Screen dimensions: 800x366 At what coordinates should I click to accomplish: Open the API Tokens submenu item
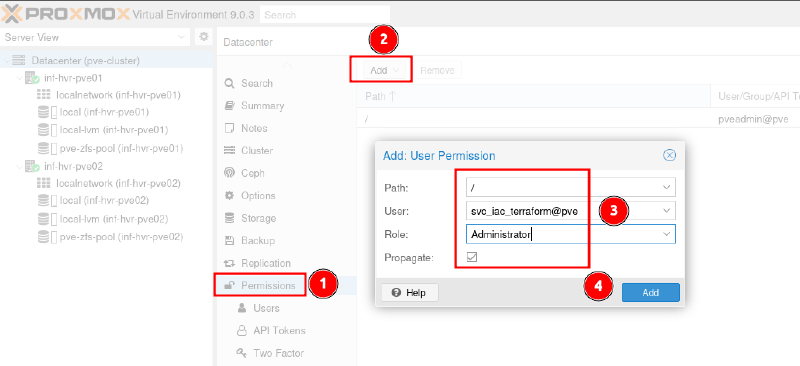click(x=286, y=330)
